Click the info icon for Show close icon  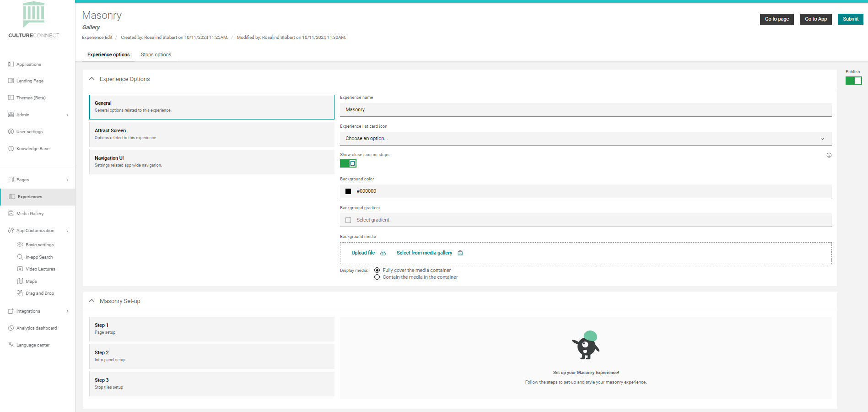click(829, 155)
